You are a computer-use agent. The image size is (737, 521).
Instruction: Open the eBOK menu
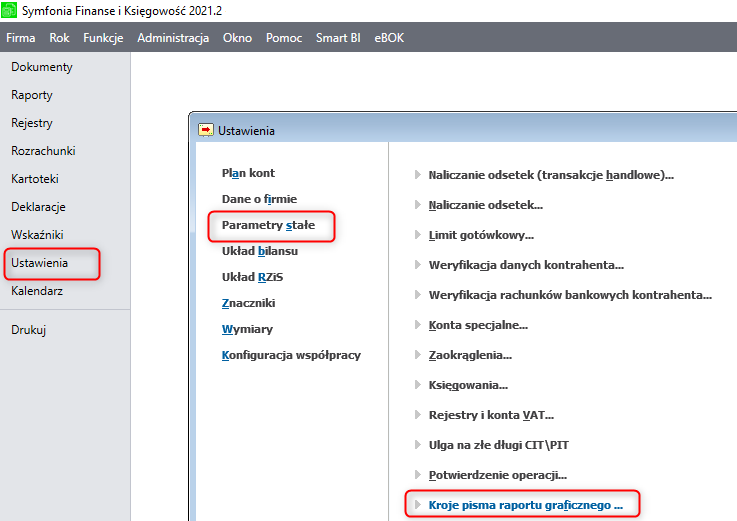pyautogui.click(x=389, y=38)
